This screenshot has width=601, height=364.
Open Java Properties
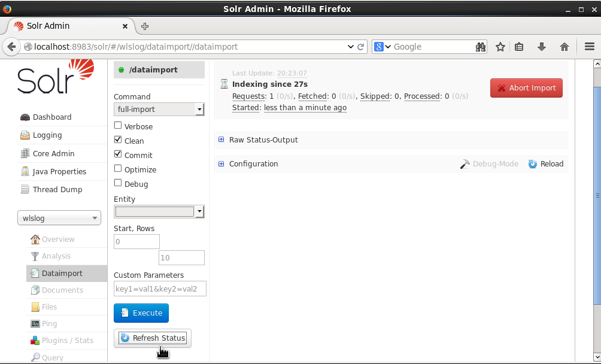pos(59,171)
